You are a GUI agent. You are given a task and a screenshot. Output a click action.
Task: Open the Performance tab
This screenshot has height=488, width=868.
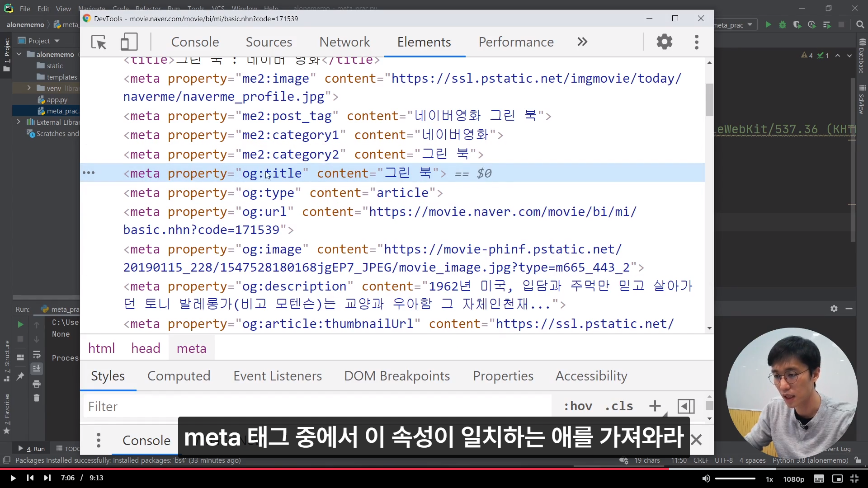[516, 42]
